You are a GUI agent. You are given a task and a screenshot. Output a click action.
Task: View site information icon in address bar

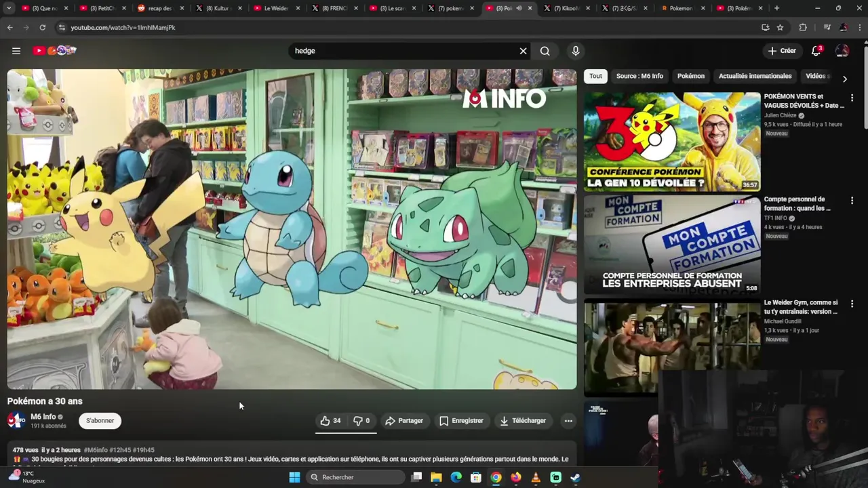[62, 27]
